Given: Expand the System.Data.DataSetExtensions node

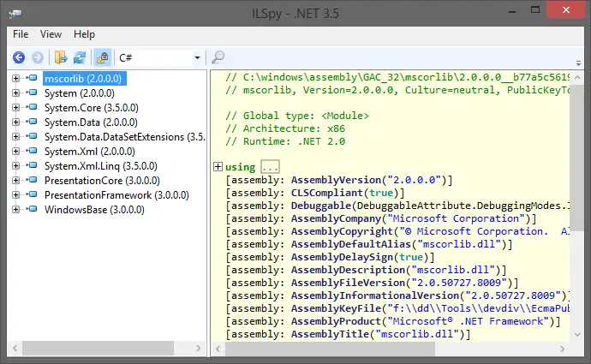Looking at the screenshot, I should tap(15, 136).
